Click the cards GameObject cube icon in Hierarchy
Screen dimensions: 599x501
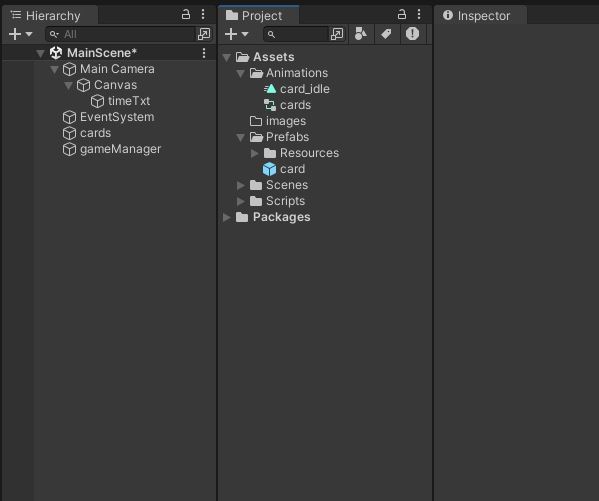pyautogui.click(x=69, y=133)
